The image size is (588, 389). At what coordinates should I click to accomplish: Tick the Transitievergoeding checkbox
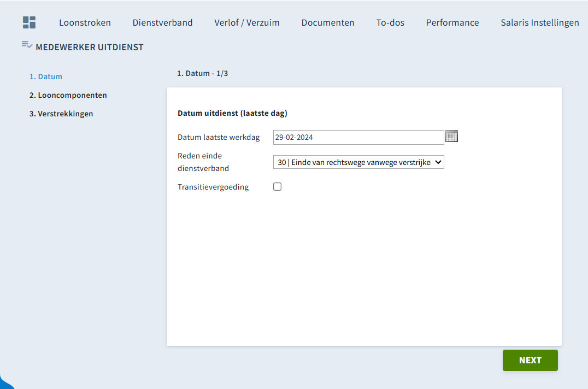point(277,187)
